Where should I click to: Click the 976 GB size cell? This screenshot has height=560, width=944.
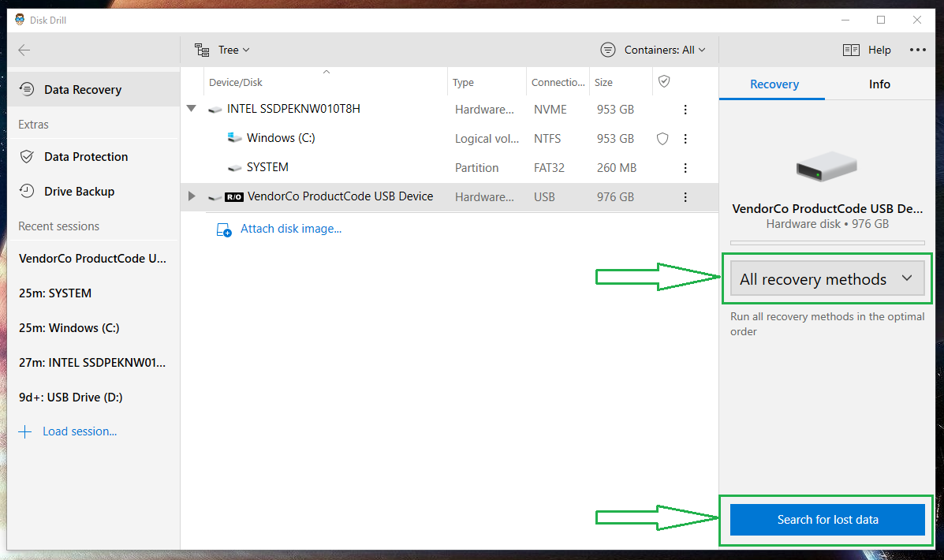pyautogui.click(x=615, y=197)
